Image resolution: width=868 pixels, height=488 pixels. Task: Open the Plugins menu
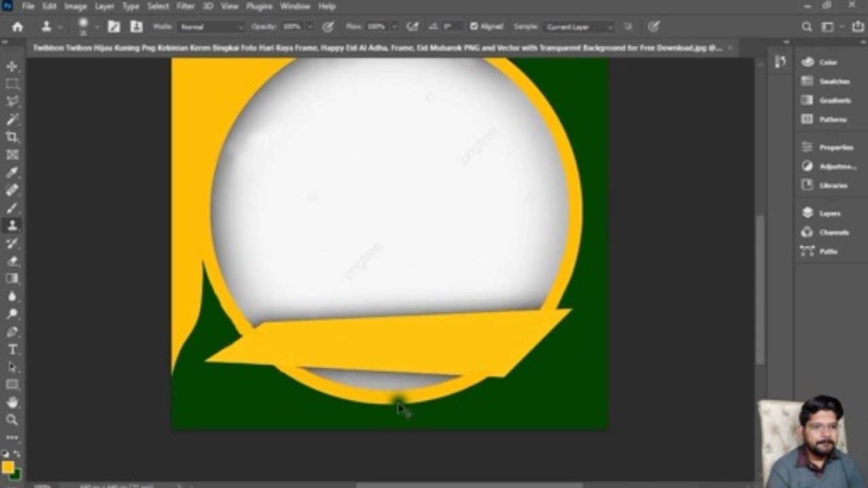point(260,6)
